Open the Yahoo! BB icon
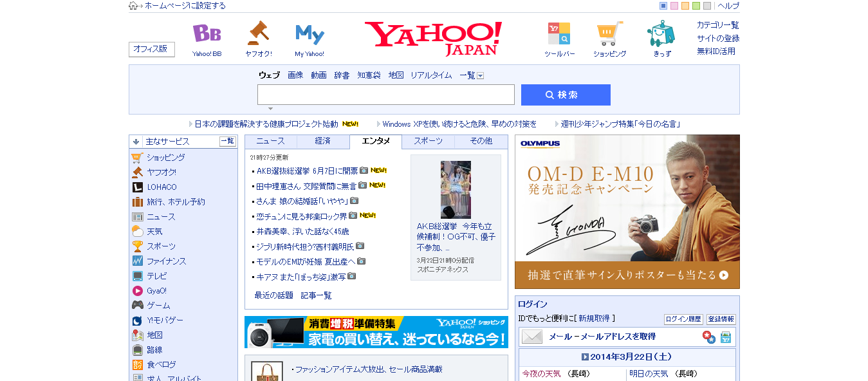Image resolution: width=868 pixels, height=381 pixels. 207,34
